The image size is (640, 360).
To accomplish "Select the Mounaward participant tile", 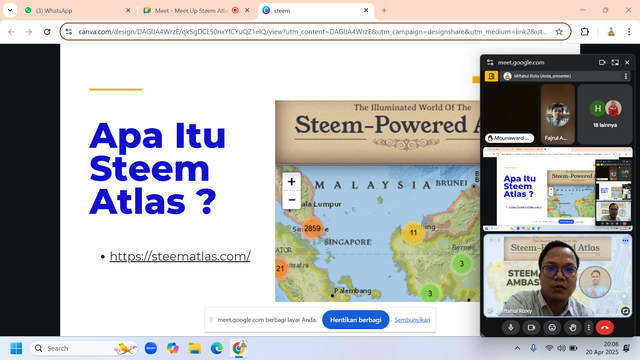I will click(511, 114).
